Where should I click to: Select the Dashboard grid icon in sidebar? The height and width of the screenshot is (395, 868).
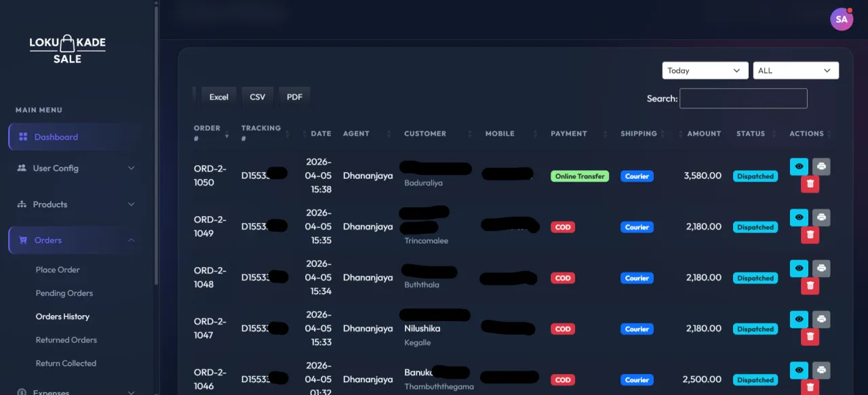coord(23,137)
